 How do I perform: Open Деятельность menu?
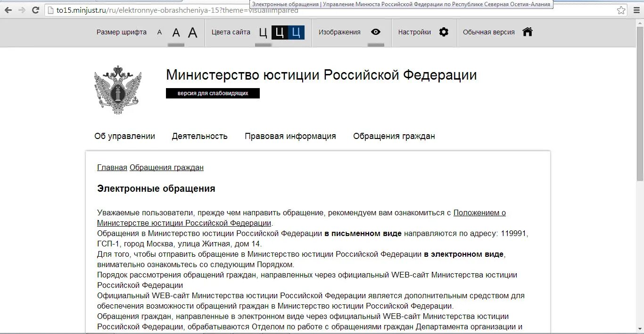coord(199,136)
